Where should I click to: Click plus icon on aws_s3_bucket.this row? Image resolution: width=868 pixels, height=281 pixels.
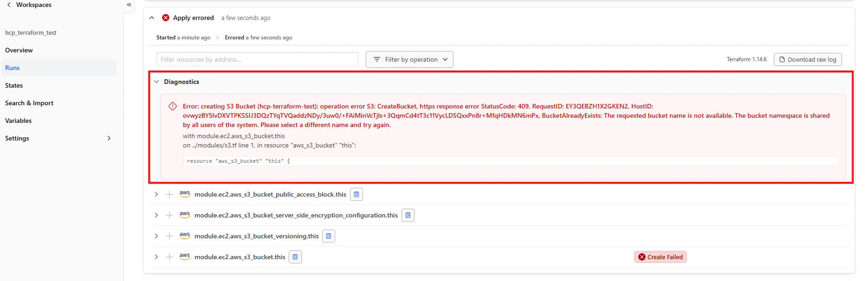point(169,257)
